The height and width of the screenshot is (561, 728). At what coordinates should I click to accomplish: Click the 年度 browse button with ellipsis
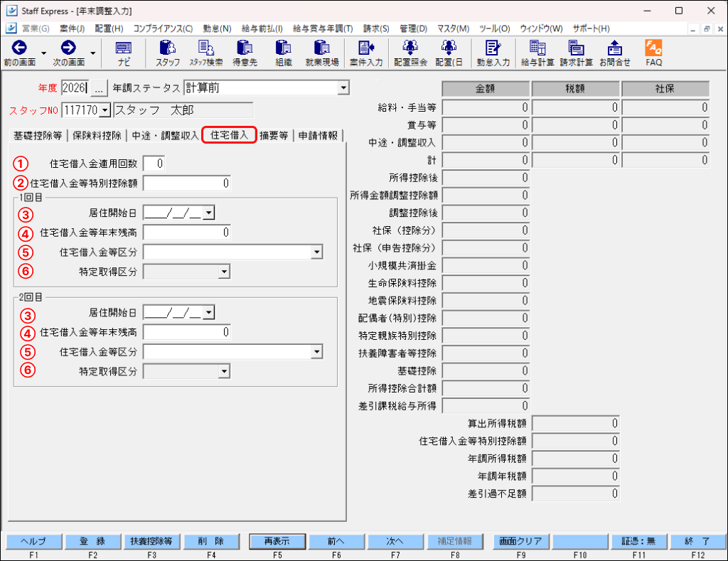98,88
